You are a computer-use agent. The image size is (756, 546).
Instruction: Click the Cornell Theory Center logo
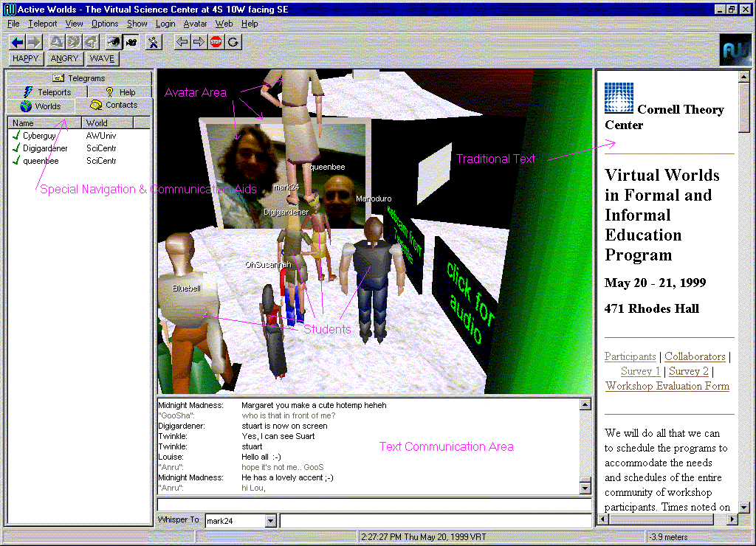[619, 98]
